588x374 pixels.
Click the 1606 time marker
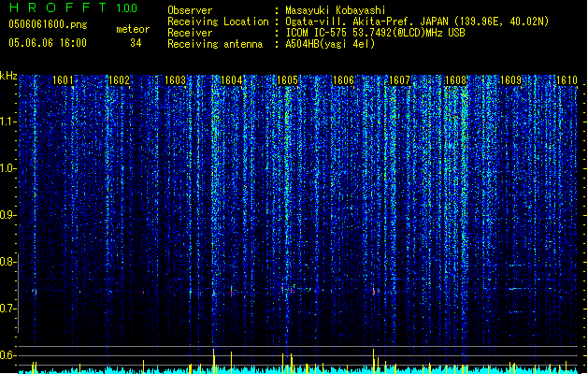click(x=343, y=80)
